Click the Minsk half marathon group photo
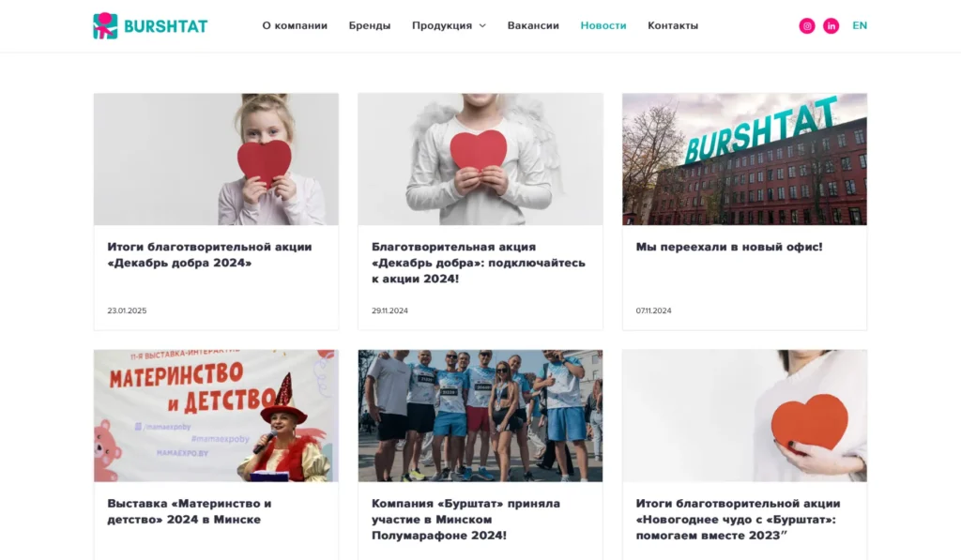The width and height of the screenshot is (961, 560). 480,416
